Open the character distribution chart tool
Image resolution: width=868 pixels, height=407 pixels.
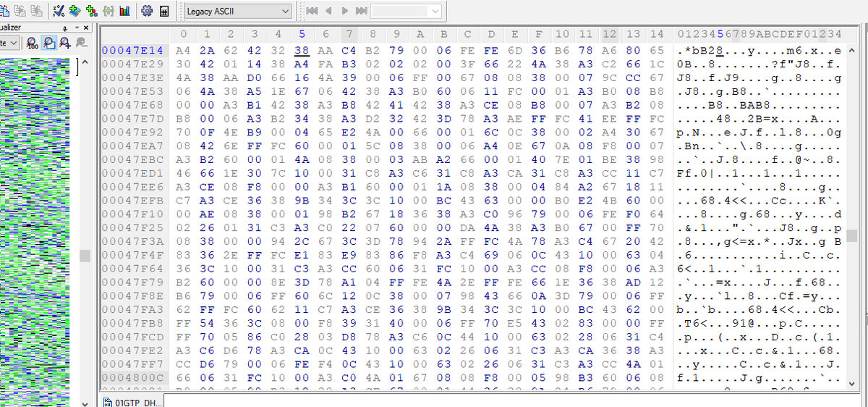pos(124,11)
